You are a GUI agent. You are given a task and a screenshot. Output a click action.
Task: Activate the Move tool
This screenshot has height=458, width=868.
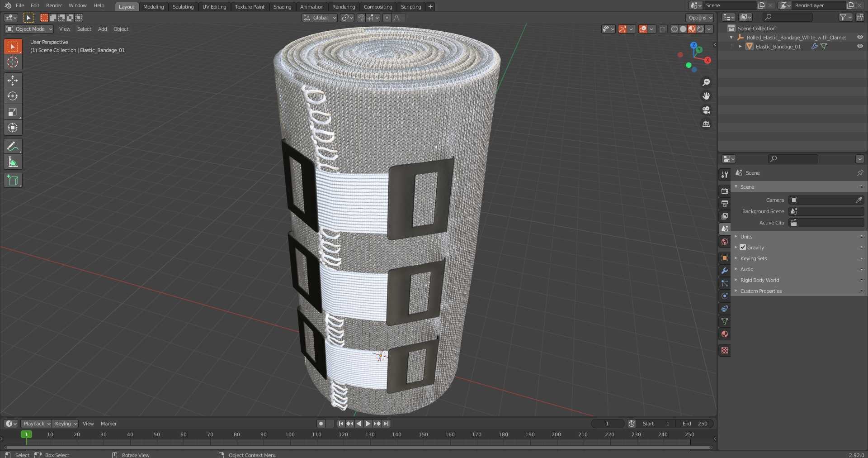pos(13,81)
